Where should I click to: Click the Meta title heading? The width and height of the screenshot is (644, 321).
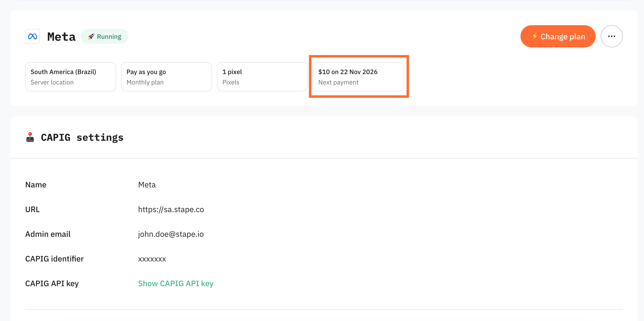[61, 37]
